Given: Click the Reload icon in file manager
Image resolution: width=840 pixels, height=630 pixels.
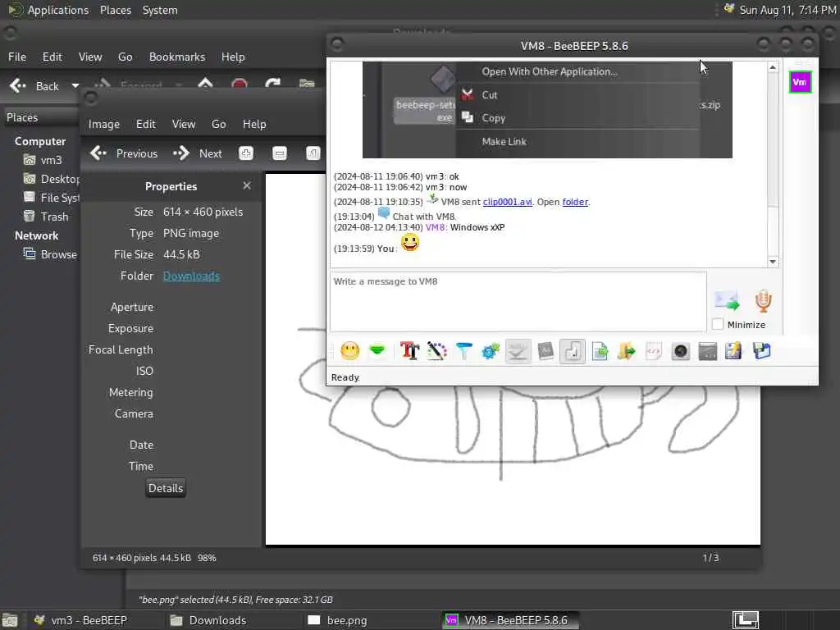Looking at the screenshot, I should 272,84.
